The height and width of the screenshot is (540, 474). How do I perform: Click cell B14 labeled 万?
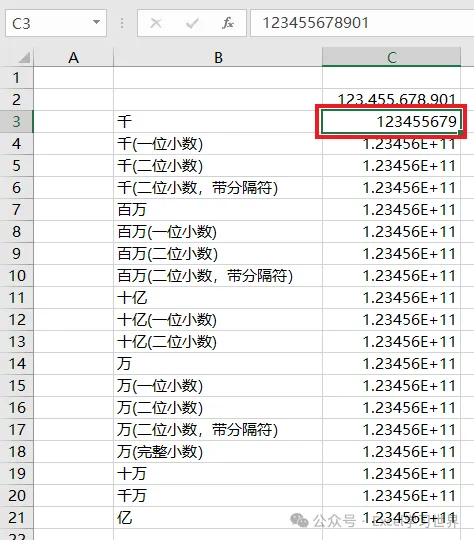(218, 364)
